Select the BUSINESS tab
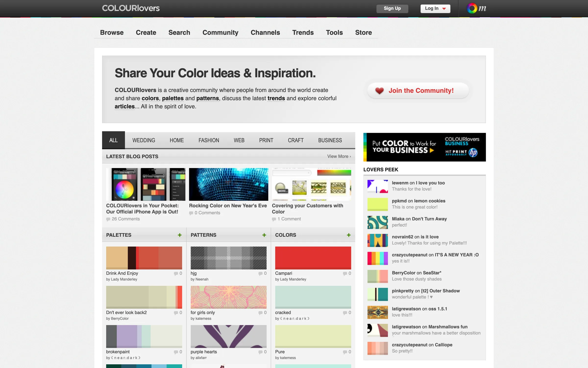The width and height of the screenshot is (588, 368). 330,140
